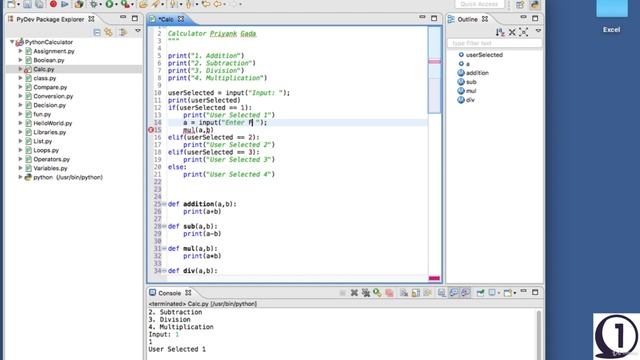The height and width of the screenshot is (360, 640).
Task: Select div function in the Outline
Action: [470, 100]
